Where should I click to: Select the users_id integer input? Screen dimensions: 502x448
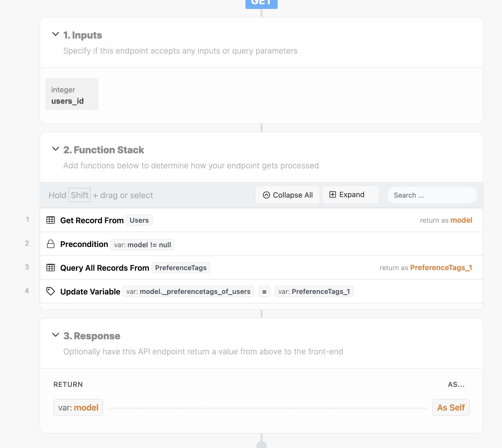coord(72,94)
